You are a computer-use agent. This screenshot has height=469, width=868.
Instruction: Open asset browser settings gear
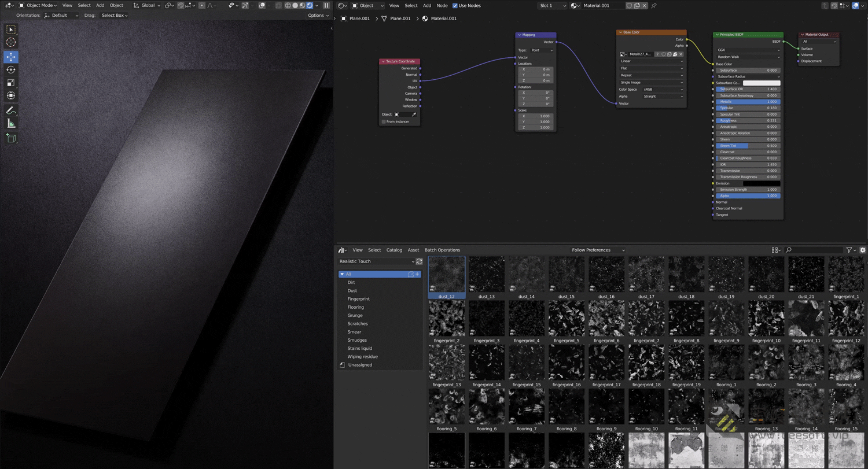click(x=862, y=250)
